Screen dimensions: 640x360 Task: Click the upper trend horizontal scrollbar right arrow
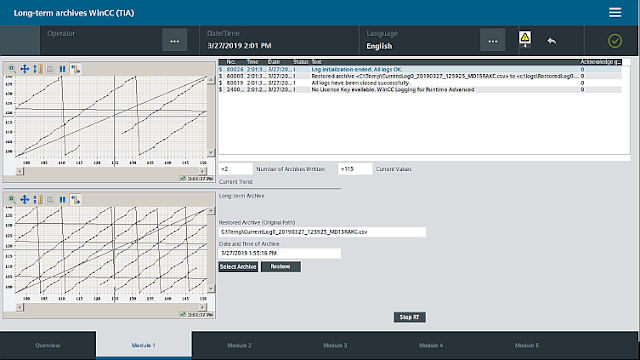click(202, 171)
